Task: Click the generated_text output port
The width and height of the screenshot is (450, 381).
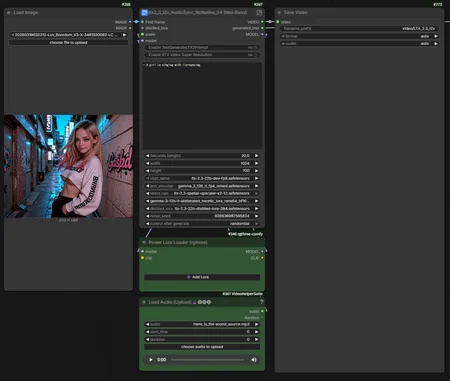Action: [262, 28]
